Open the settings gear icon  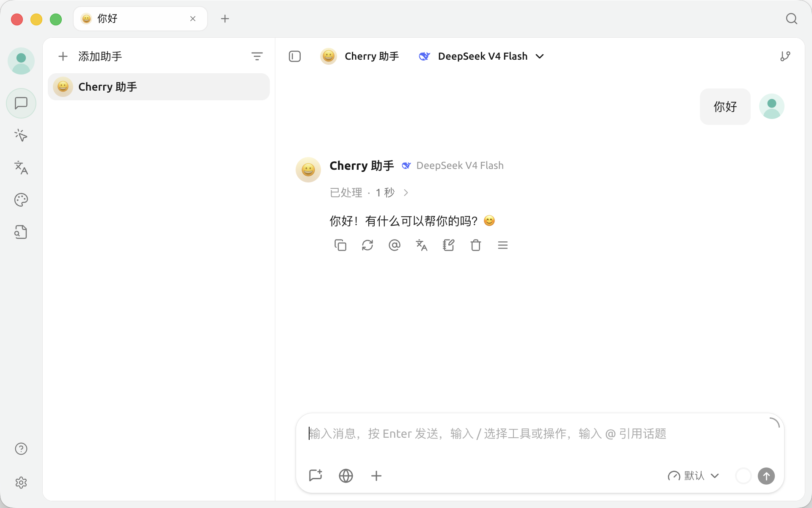[21, 483]
